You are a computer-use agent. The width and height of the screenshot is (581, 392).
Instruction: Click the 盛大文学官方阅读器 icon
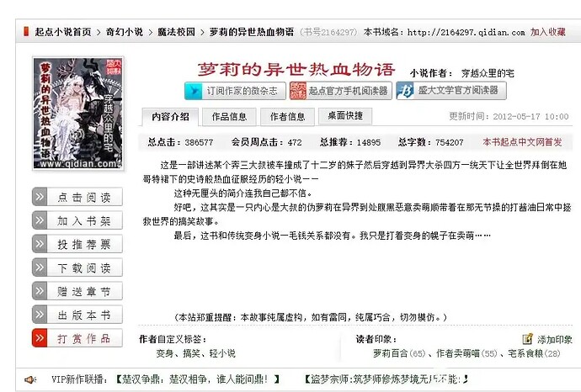[x=405, y=90]
